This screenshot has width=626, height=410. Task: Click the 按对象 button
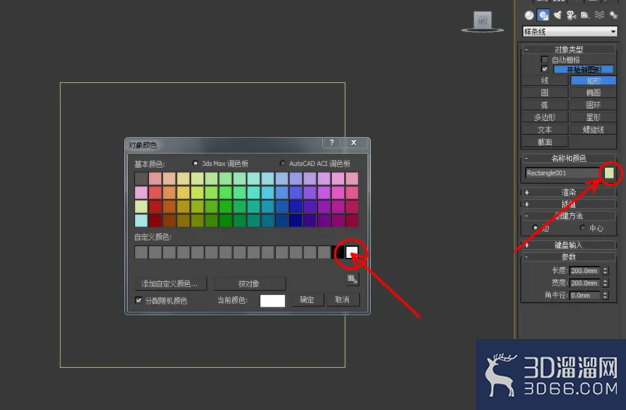250,284
